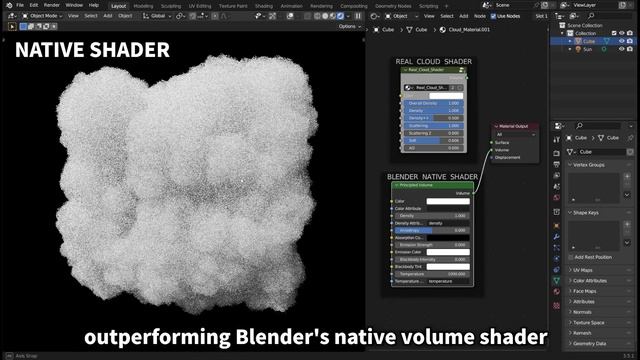Open the Window menu
The height and width of the screenshot is (360, 640).
pyautogui.click(x=74, y=5)
